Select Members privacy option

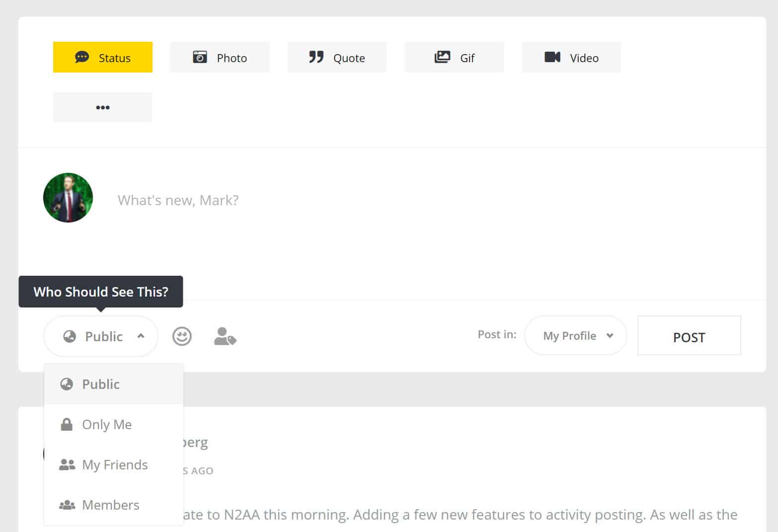tap(114, 505)
